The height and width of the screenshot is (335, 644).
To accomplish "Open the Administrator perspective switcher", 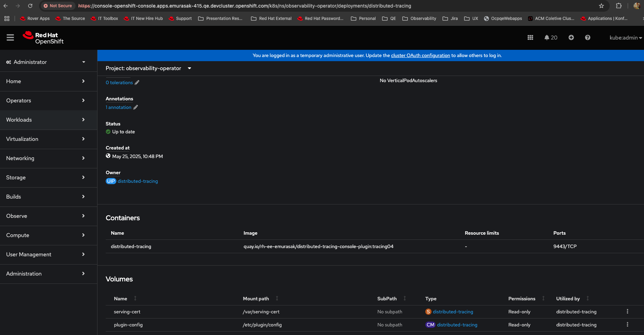I will (x=46, y=62).
